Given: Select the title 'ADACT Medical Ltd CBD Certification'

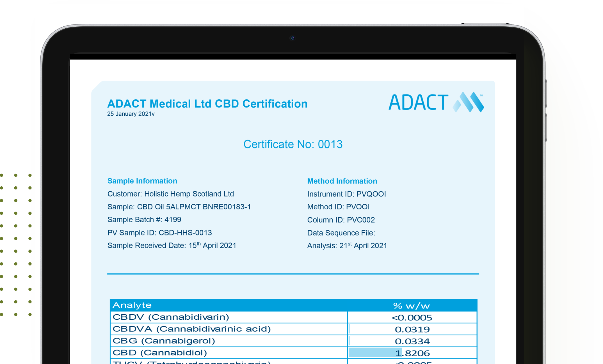Looking at the screenshot, I should tap(207, 104).
